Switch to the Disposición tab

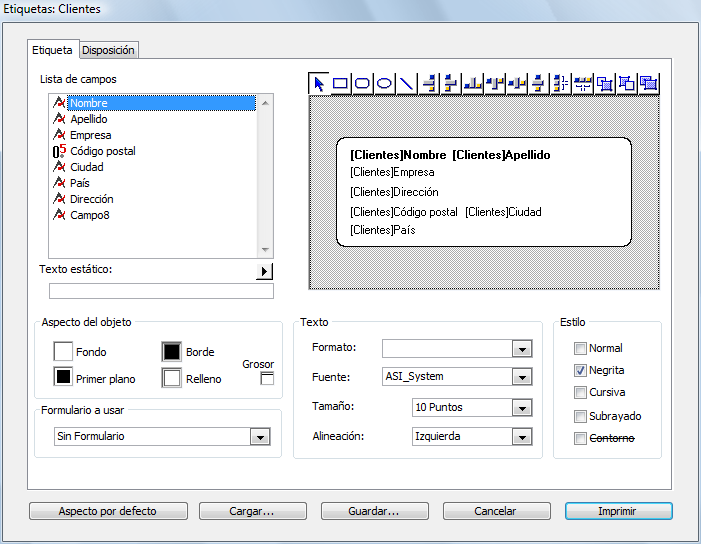coord(108,50)
